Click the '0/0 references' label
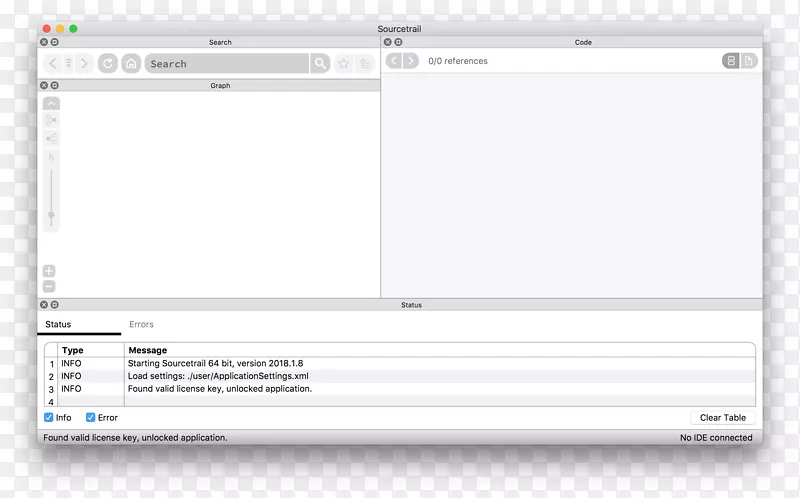This screenshot has width=800, height=498. 458,61
